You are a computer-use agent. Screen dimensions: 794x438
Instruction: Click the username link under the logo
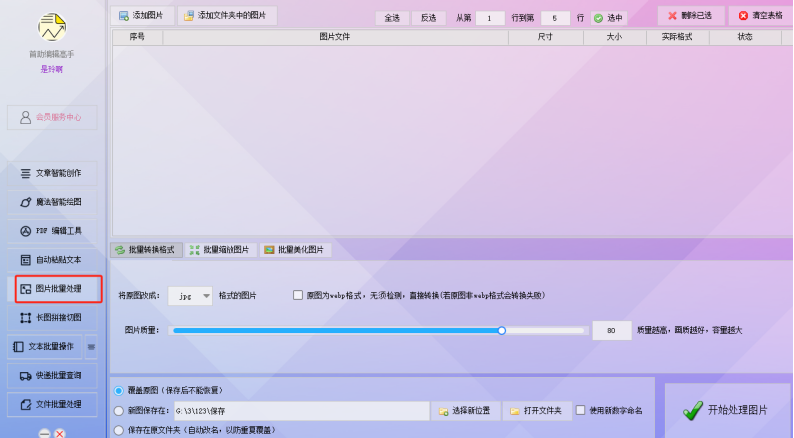52,69
